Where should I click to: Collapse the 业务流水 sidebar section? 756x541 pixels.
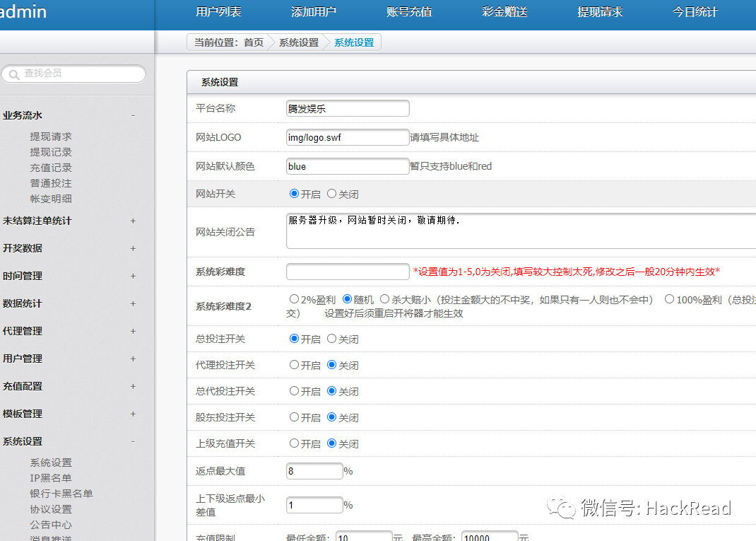coord(133,115)
